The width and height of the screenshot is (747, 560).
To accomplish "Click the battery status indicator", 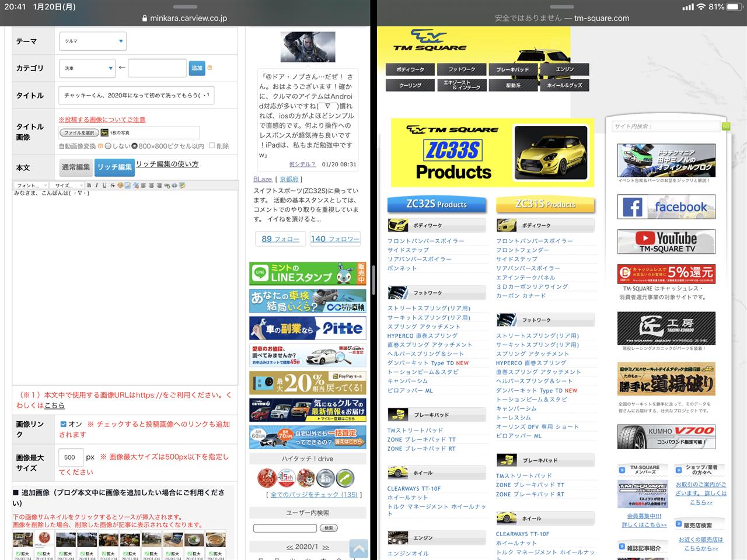I will (x=734, y=7).
